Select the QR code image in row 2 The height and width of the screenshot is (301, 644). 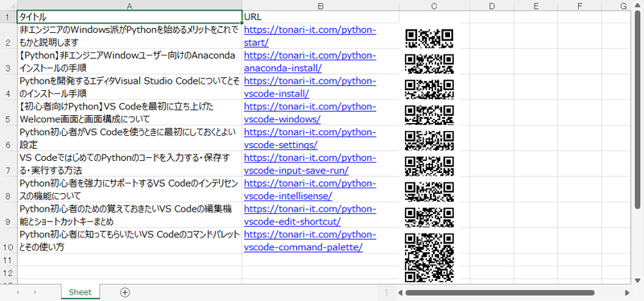point(429,38)
